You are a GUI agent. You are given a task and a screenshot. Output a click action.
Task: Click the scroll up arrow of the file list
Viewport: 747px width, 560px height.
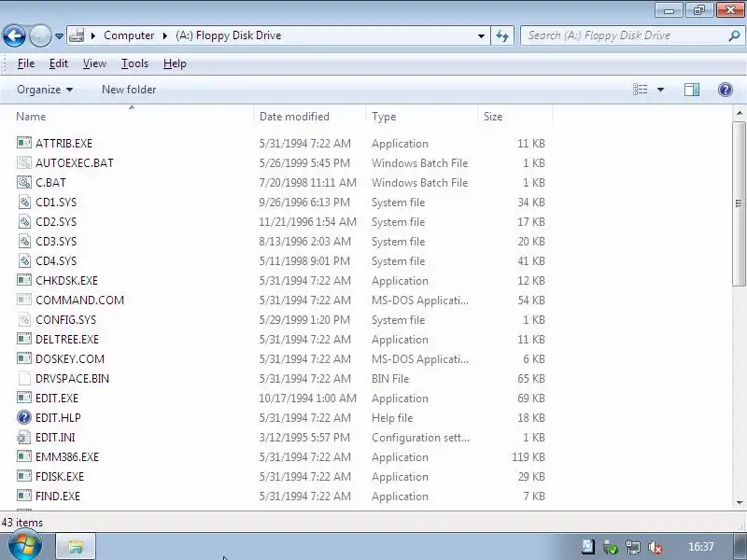pos(739,113)
